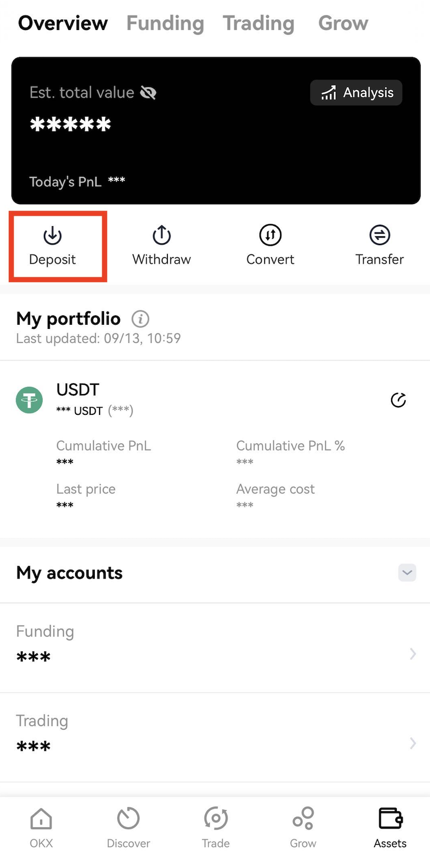Expand the Trading account row chevron
430x868 pixels.
click(413, 743)
